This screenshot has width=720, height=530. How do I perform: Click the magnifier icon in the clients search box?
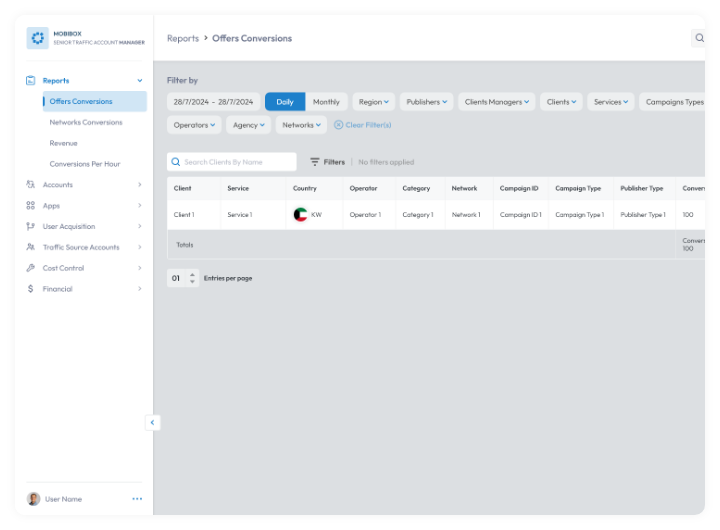175,162
